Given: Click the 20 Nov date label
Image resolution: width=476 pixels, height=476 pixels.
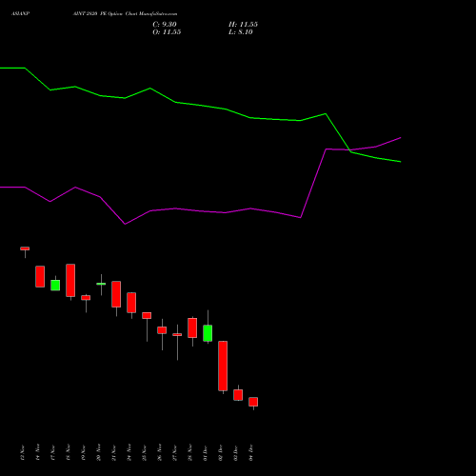Looking at the screenshot, I should coord(99,452).
